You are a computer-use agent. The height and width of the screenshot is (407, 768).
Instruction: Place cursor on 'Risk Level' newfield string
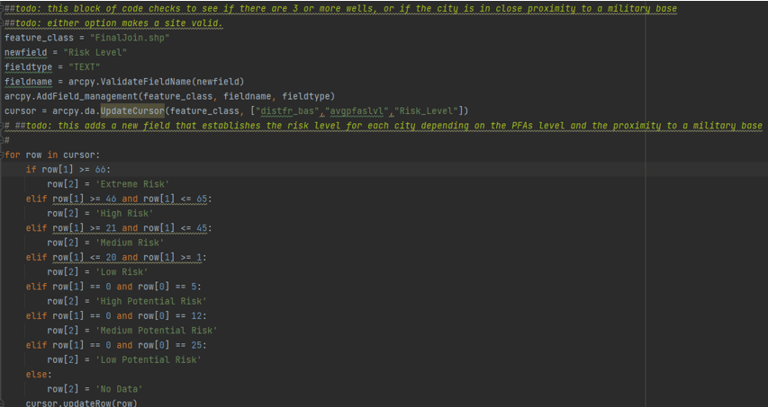[x=99, y=52]
